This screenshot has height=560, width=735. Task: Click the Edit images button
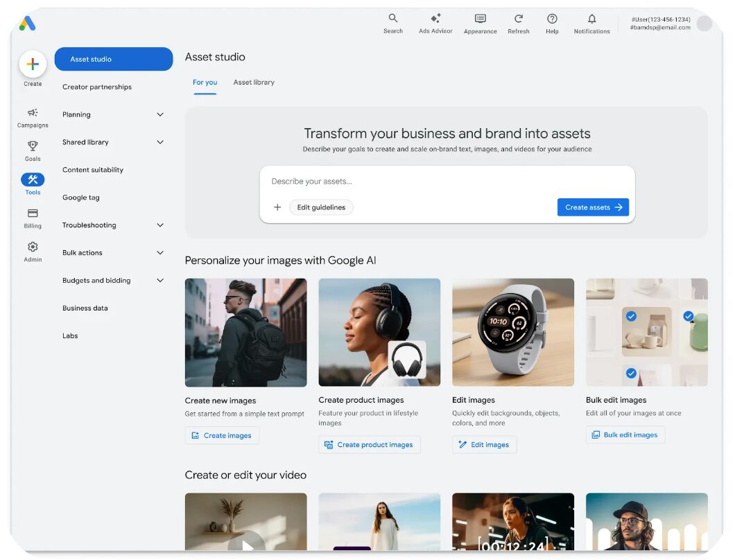[484, 445]
